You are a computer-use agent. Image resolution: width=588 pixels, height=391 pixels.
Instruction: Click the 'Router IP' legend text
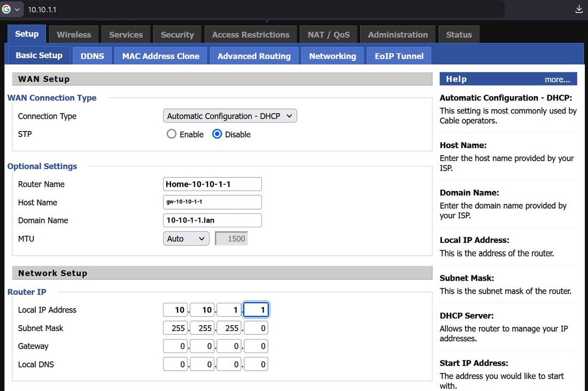[27, 292]
